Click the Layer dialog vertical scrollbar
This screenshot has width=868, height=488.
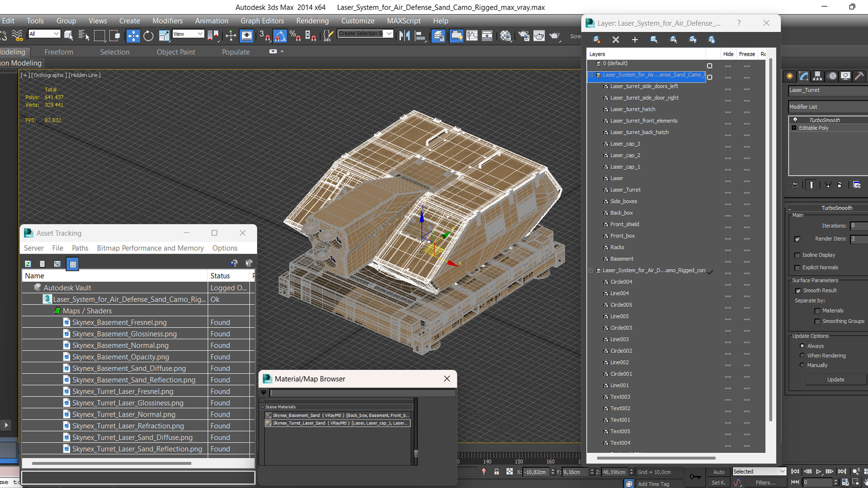tap(771, 239)
